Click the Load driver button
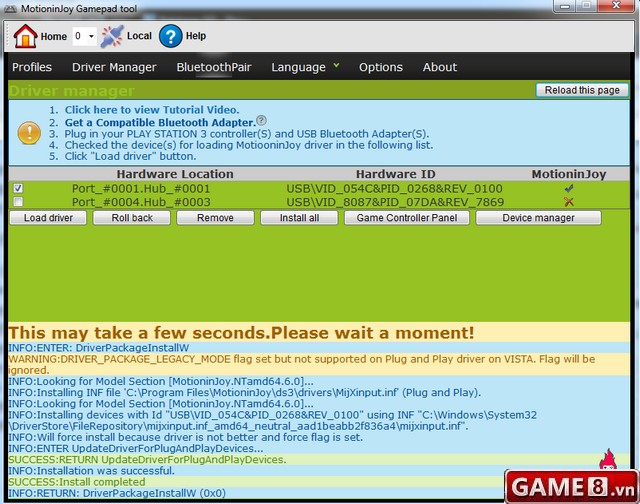The height and width of the screenshot is (504, 640). pyautogui.click(x=48, y=218)
